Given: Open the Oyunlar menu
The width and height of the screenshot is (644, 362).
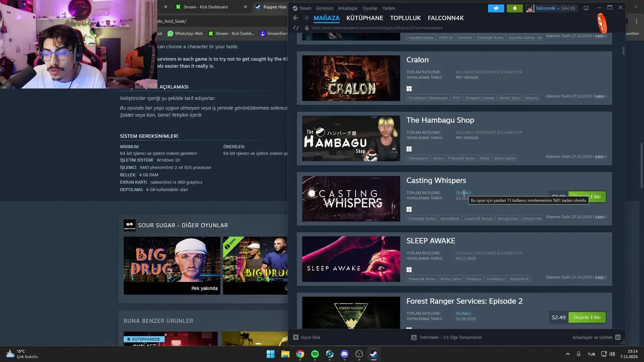Looking at the screenshot, I should [370, 8].
